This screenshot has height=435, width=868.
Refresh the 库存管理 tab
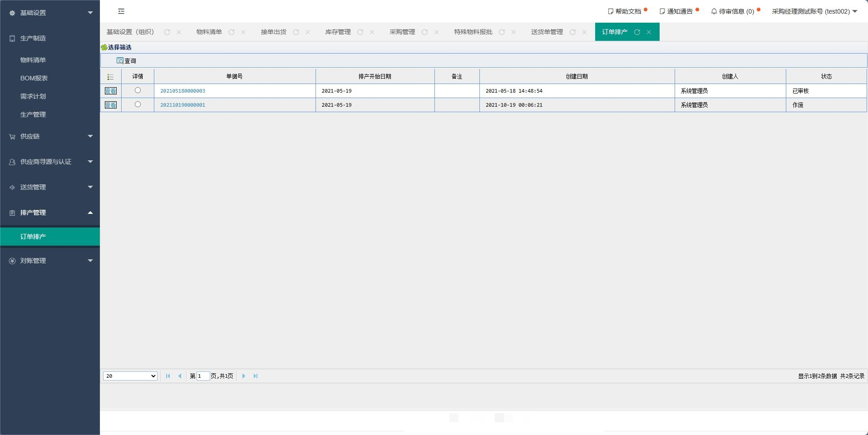coord(360,32)
